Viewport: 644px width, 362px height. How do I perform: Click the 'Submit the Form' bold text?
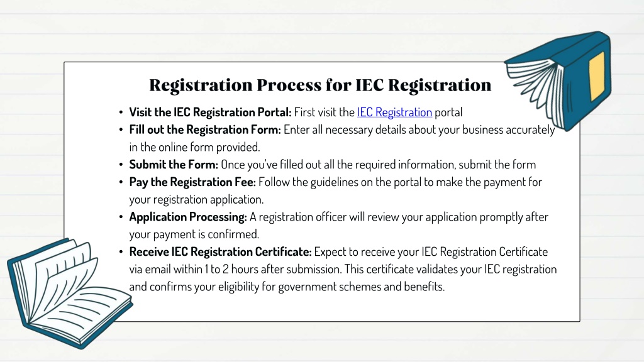tap(174, 165)
